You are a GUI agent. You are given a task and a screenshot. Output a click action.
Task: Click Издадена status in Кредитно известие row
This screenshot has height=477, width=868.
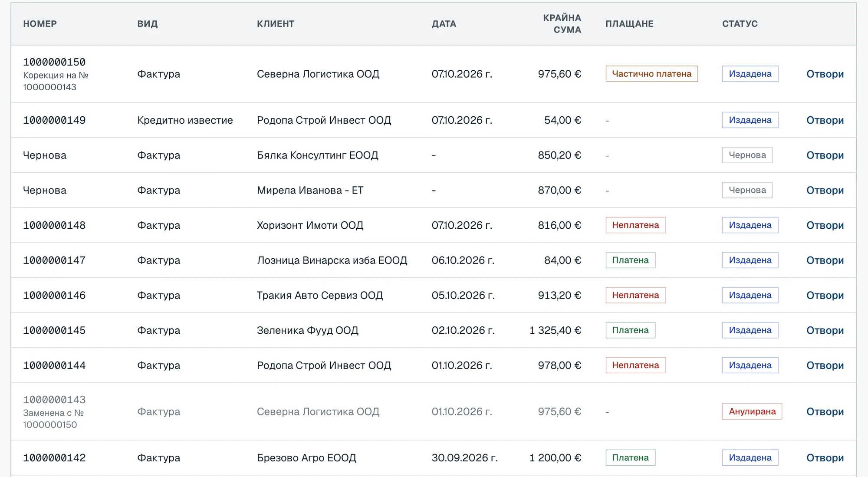click(x=750, y=120)
